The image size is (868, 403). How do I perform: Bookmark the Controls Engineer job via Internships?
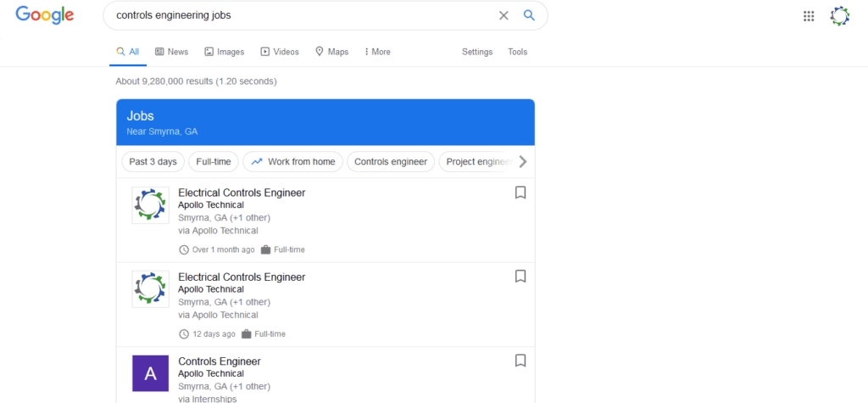520,361
